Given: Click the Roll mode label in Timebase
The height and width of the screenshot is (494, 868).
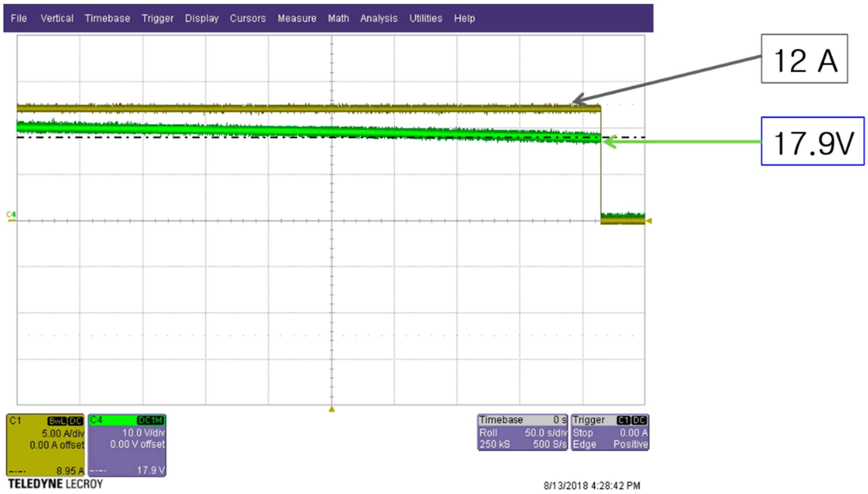Looking at the screenshot, I should click(488, 433).
